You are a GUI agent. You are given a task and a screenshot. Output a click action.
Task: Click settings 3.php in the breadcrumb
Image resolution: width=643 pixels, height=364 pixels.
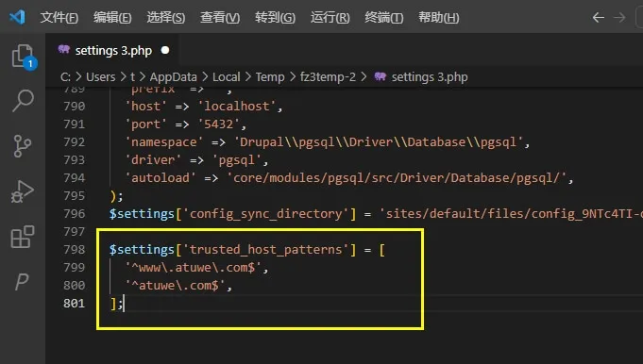point(430,77)
